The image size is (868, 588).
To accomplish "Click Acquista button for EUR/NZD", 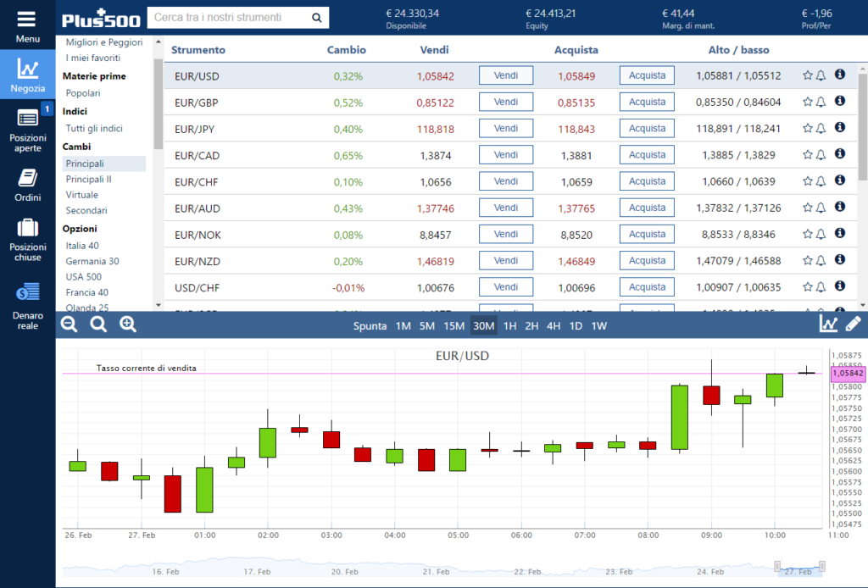I will 647,261.
